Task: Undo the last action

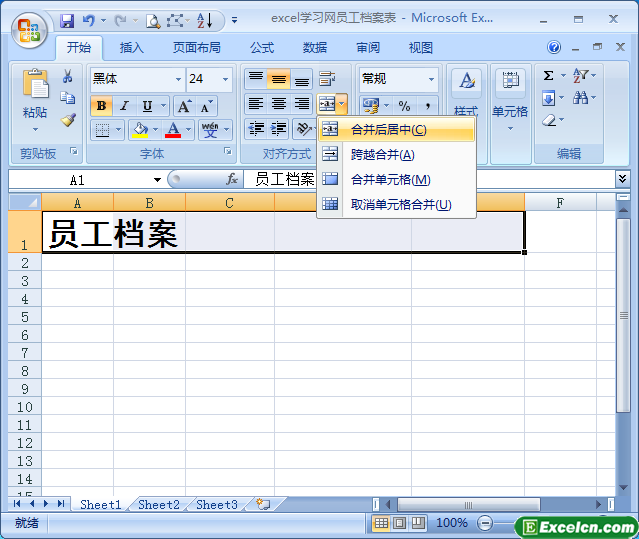Action: tap(88, 20)
